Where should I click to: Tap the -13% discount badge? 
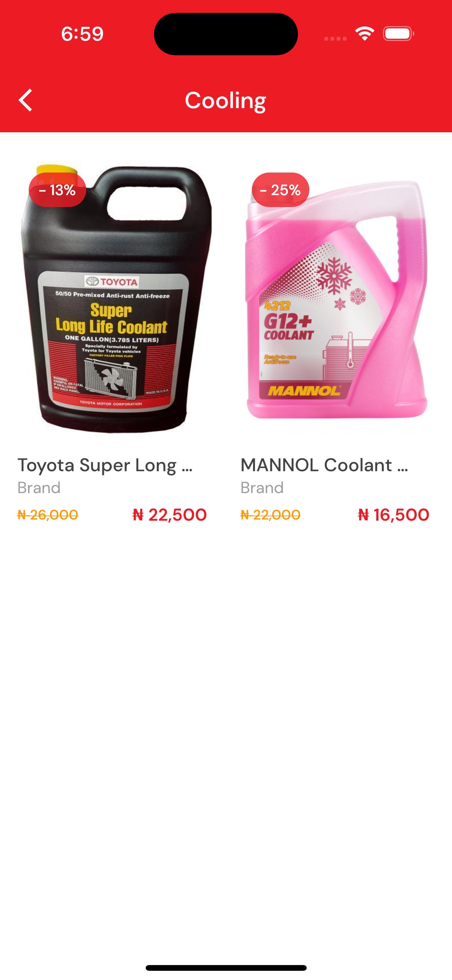click(57, 190)
